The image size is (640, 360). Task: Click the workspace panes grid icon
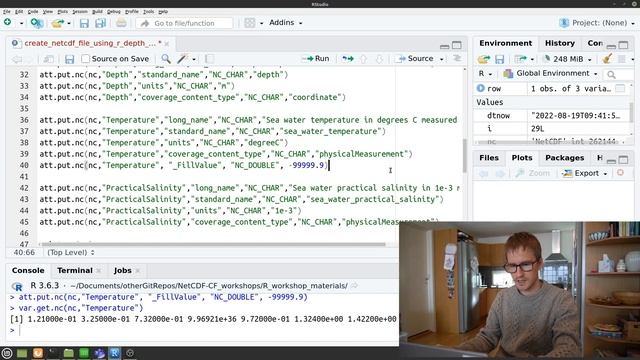pyautogui.click(x=249, y=23)
